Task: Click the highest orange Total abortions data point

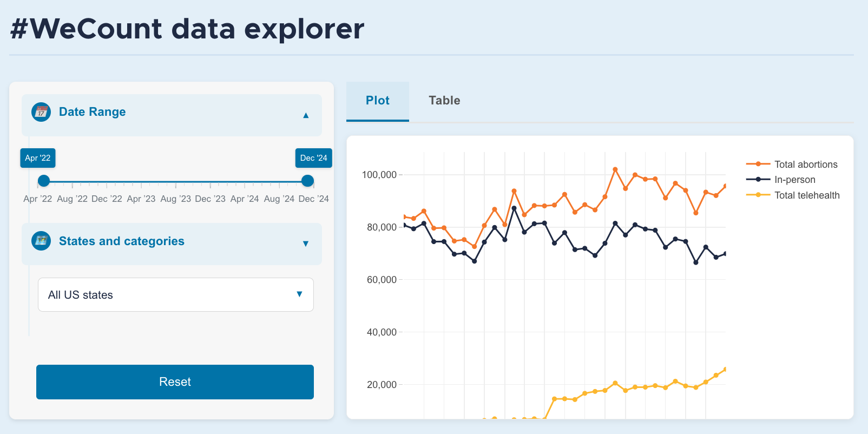Action: click(615, 169)
